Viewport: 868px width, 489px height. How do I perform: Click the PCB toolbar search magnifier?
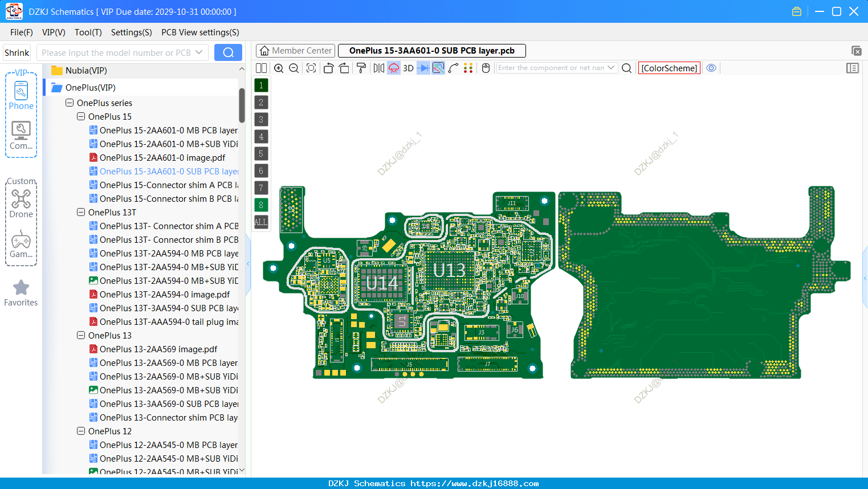(626, 68)
